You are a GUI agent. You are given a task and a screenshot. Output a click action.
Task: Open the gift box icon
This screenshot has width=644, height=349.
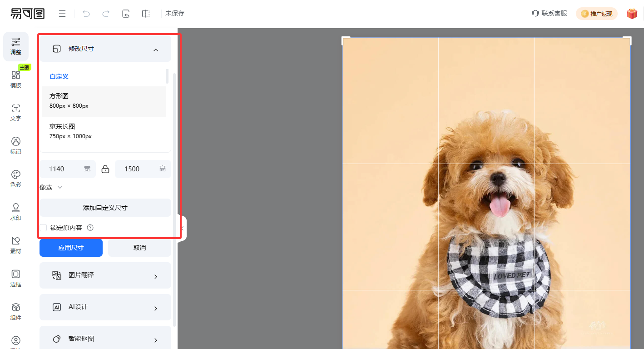(x=632, y=14)
